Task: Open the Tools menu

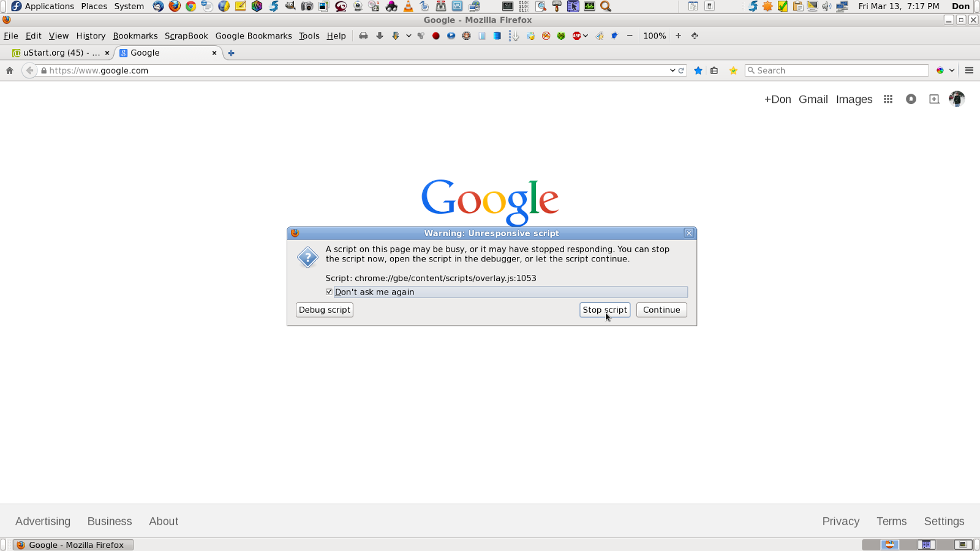Action: [309, 36]
